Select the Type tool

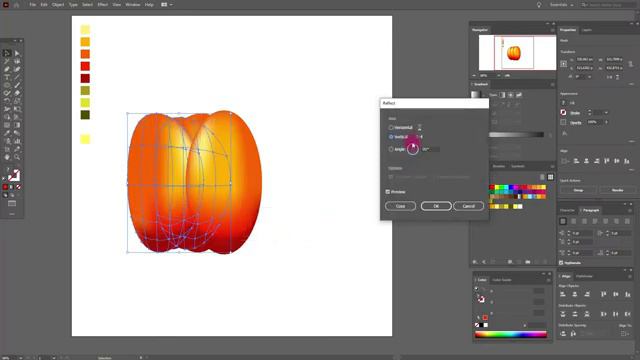[7, 77]
